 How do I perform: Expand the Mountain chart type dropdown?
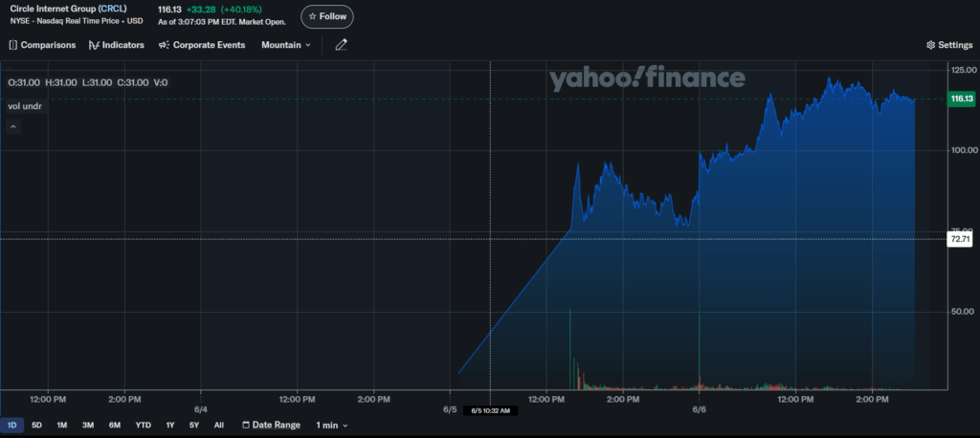[285, 45]
